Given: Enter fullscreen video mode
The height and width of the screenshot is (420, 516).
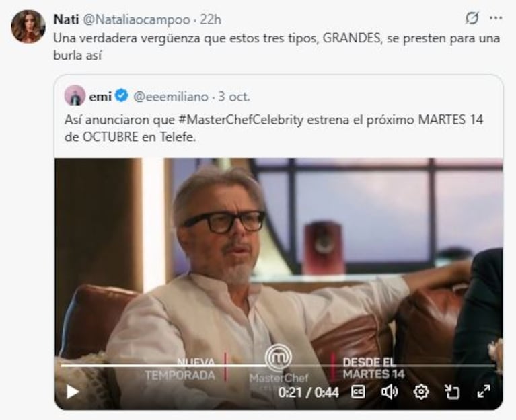Looking at the screenshot, I should pos(484,392).
